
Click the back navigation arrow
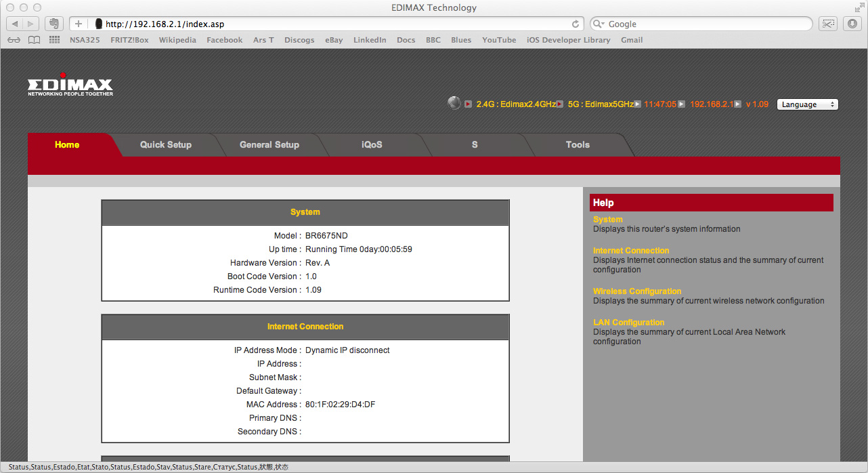[14, 23]
